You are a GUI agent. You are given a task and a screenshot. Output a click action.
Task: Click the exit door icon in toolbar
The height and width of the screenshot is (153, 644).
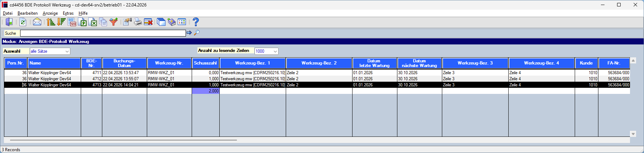[x=9, y=22]
